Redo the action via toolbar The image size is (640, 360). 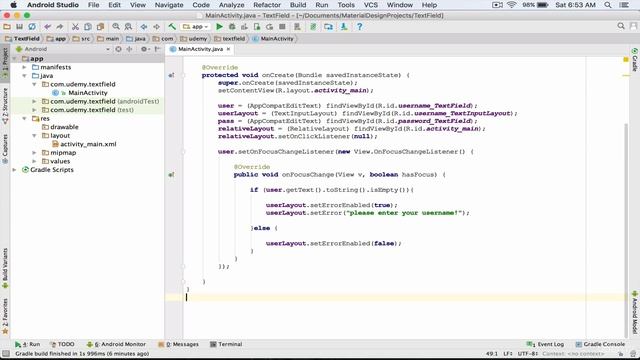(60, 27)
